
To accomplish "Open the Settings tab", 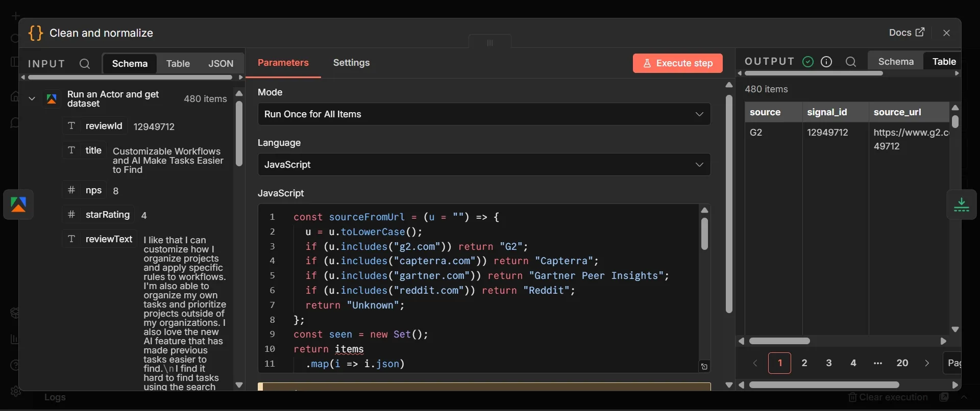I will coord(352,63).
